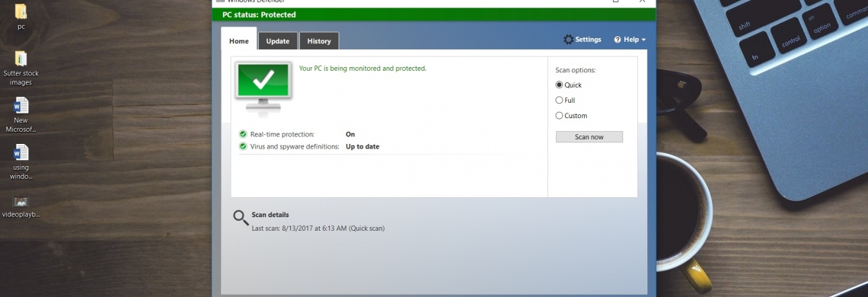Open the Settings link
This screenshot has width=868, height=297.
point(588,40)
